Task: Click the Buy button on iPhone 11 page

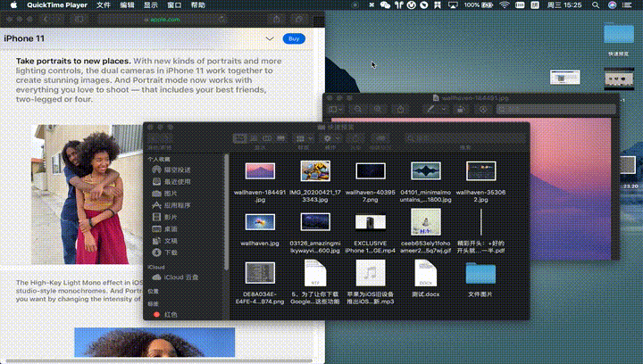Action: coord(294,38)
